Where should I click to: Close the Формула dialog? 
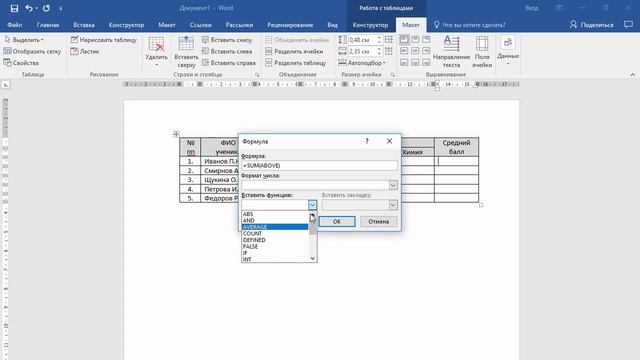[x=389, y=141]
